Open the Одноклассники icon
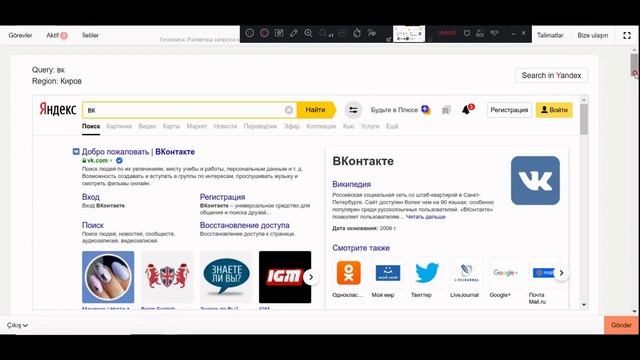Viewport: 640px width, 360px height. (349, 273)
